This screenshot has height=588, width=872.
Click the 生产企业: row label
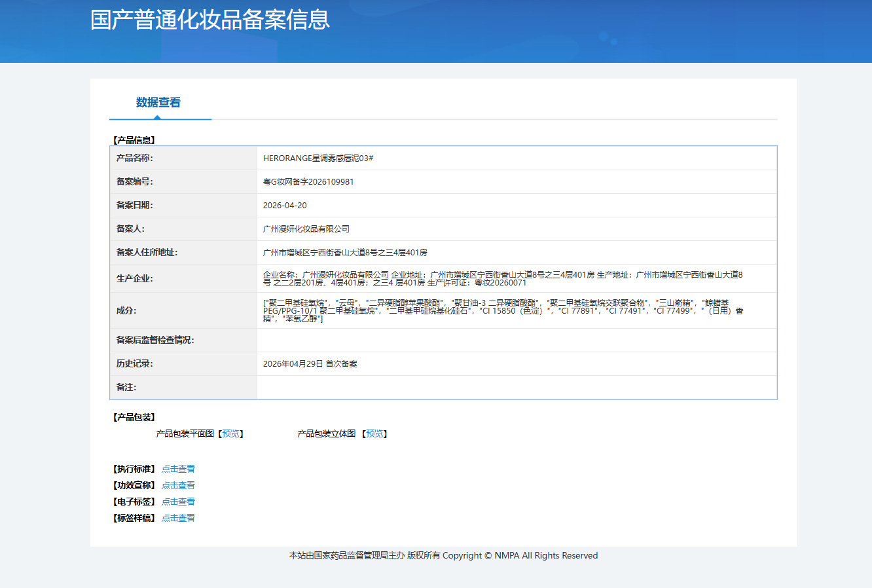[x=135, y=278]
